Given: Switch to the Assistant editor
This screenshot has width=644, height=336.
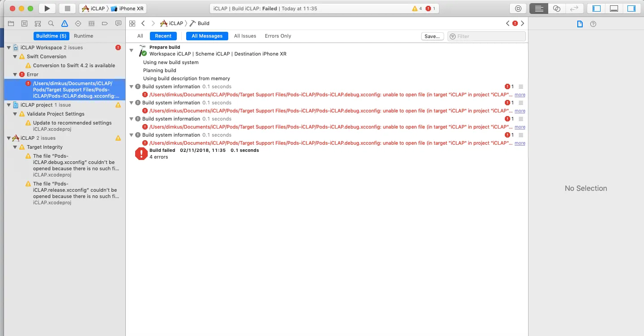Looking at the screenshot, I should [557, 9].
